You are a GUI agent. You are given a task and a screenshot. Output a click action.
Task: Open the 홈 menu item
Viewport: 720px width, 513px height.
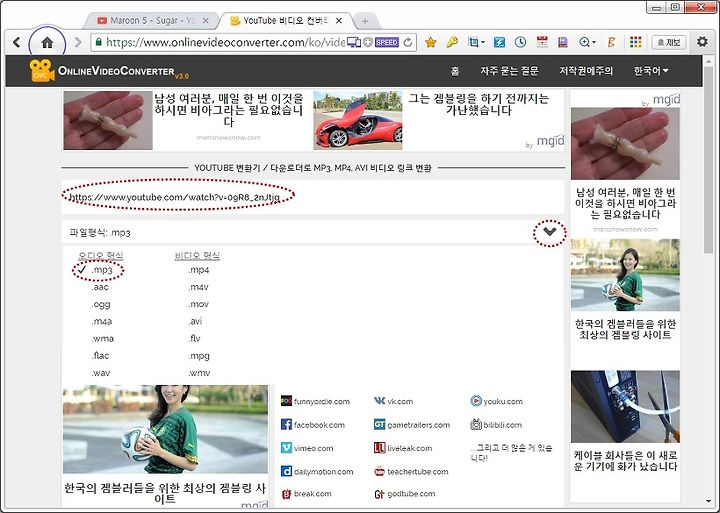point(455,71)
